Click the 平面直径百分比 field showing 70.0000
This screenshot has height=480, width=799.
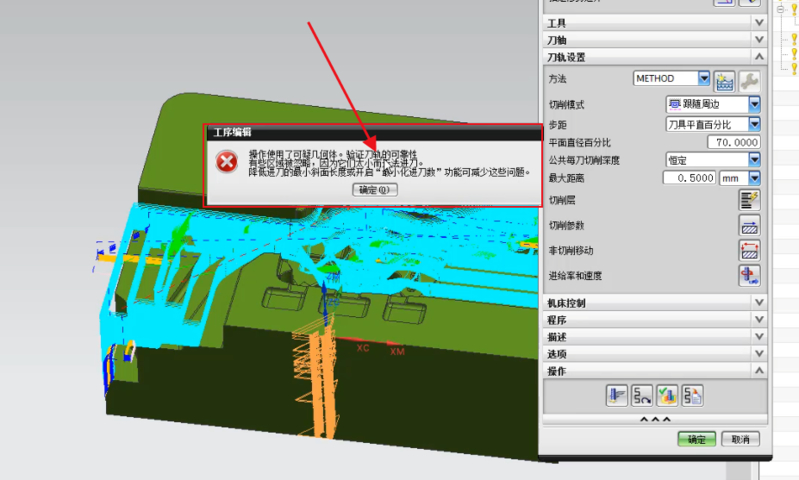pyautogui.click(x=734, y=142)
